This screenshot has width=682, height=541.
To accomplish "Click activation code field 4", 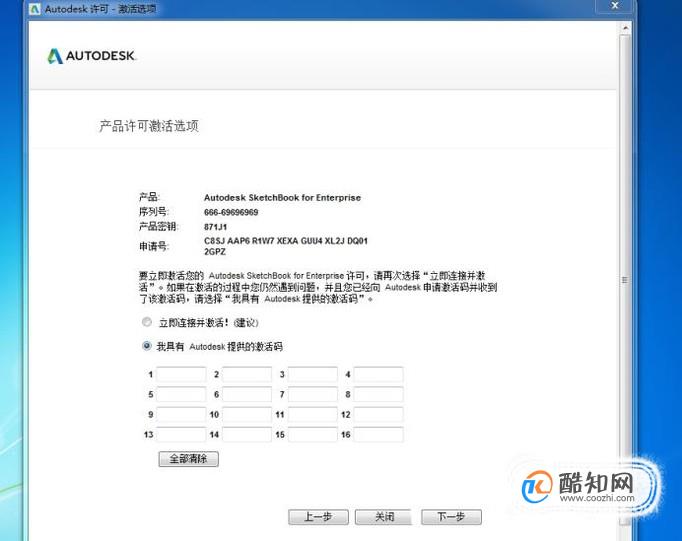I will coord(378,374).
